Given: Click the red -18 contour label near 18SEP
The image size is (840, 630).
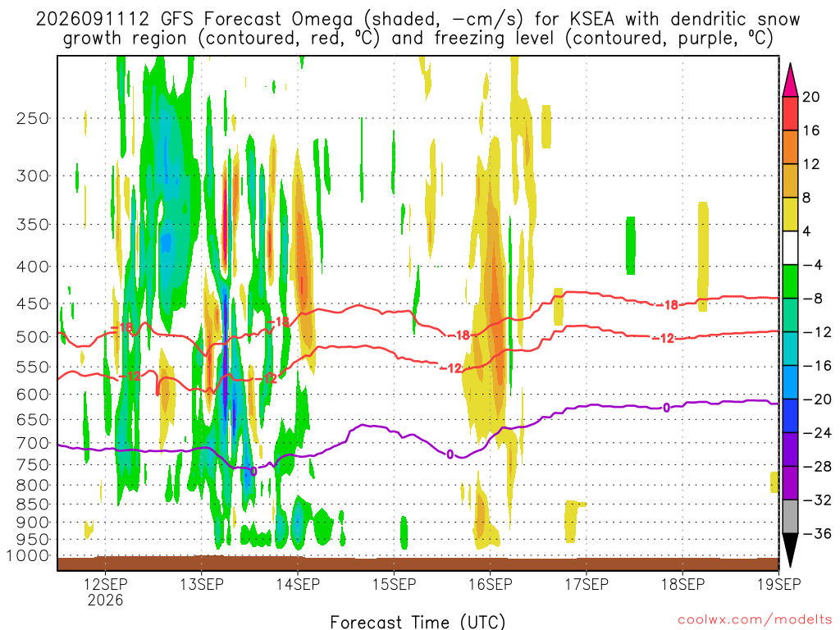Looking at the screenshot, I should tap(668, 305).
